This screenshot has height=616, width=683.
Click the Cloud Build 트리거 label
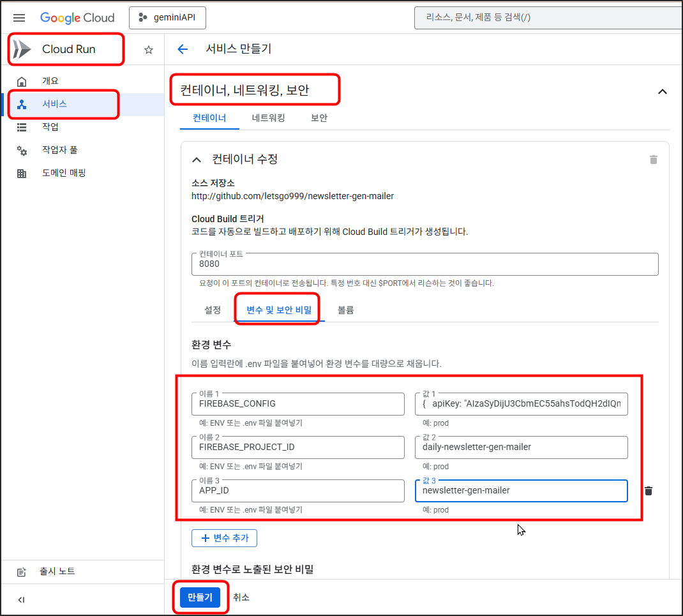coord(228,219)
